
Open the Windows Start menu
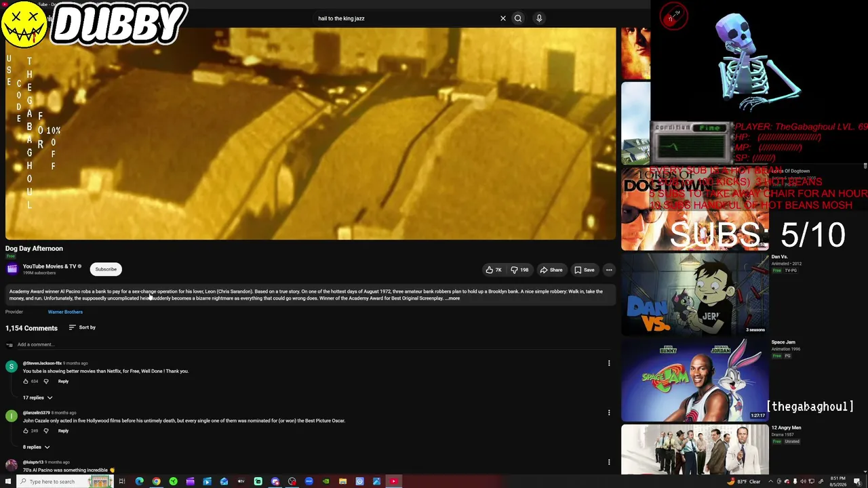coord(8,481)
